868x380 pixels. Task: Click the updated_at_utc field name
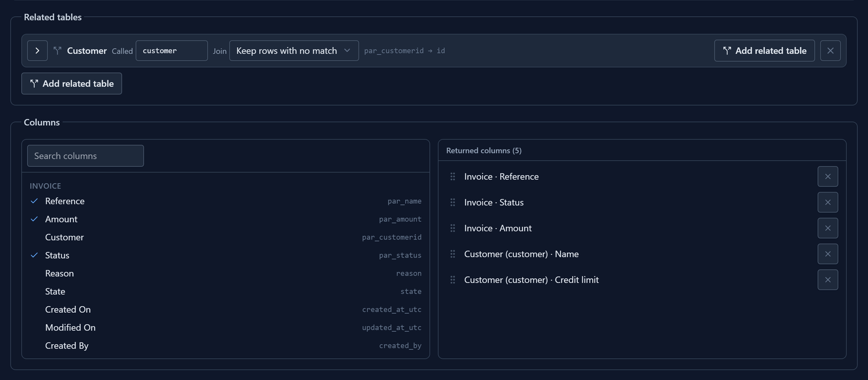[392, 328]
